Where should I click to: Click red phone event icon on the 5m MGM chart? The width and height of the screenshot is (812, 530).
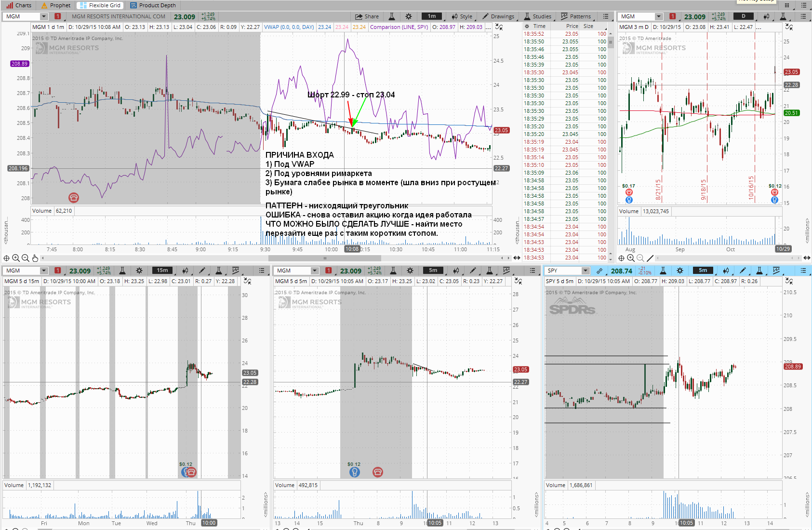(x=377, y=472)
